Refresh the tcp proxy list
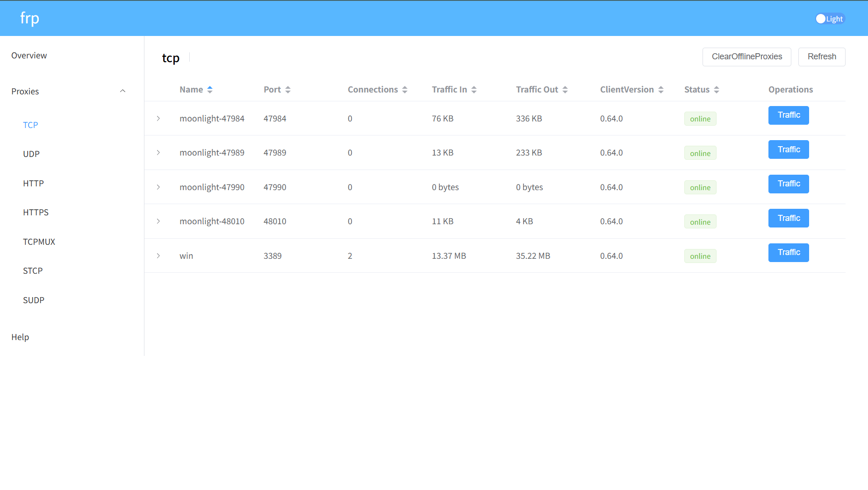Image resolution: width=868 pixels, height=490 pixels. coord(821,57)
